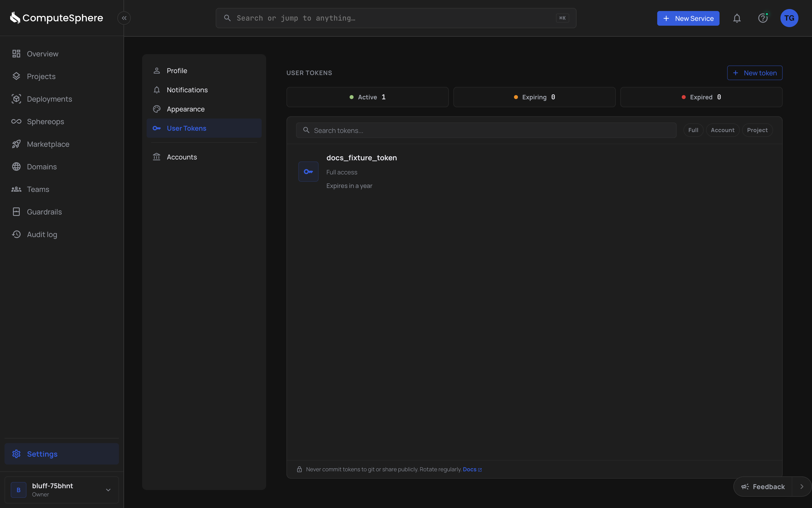The width and height of the screenshot is (812, 508).
Task: Click the Expires in a year text
Action: click(349, 186)
